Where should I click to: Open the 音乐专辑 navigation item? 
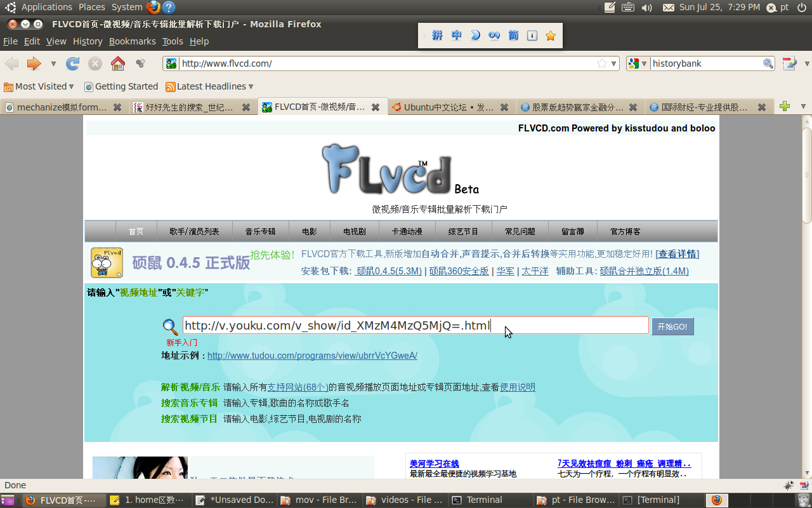click(261, 232)
